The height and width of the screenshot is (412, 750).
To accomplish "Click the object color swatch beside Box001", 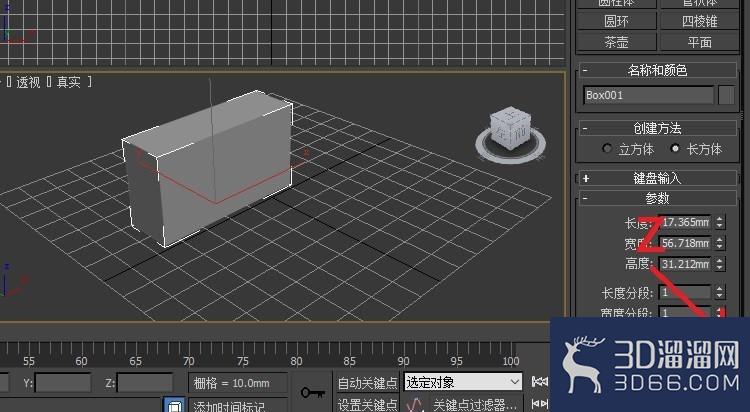I will [726, 95].
